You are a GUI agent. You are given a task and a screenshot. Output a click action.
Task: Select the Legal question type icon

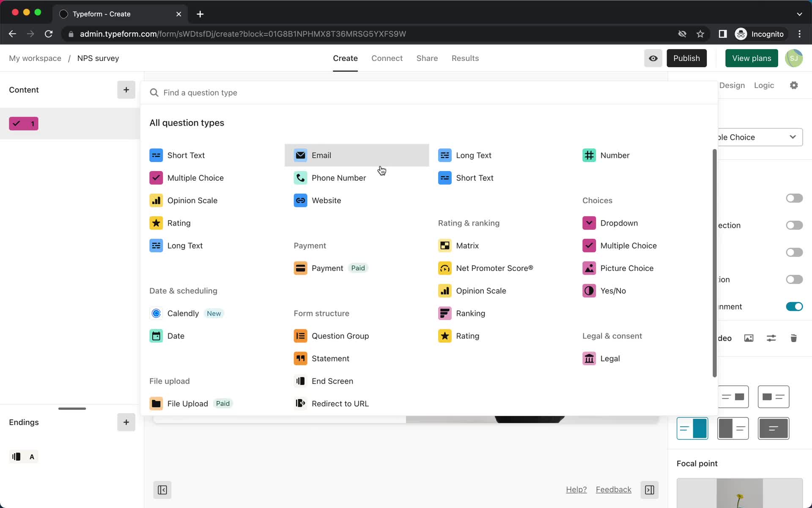(589, 358)
